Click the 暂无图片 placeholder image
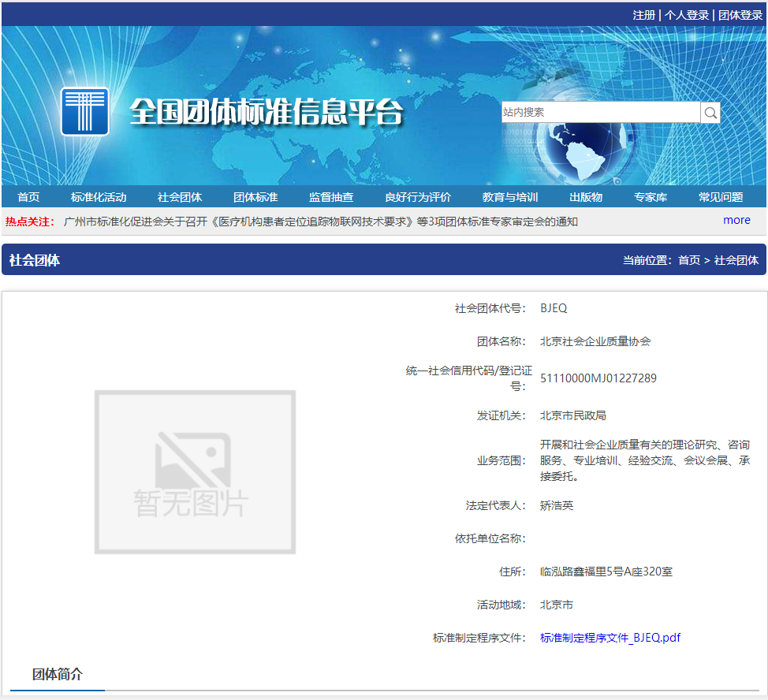The width and height of the screenshot is (768, 700). [x=195, y=472]
